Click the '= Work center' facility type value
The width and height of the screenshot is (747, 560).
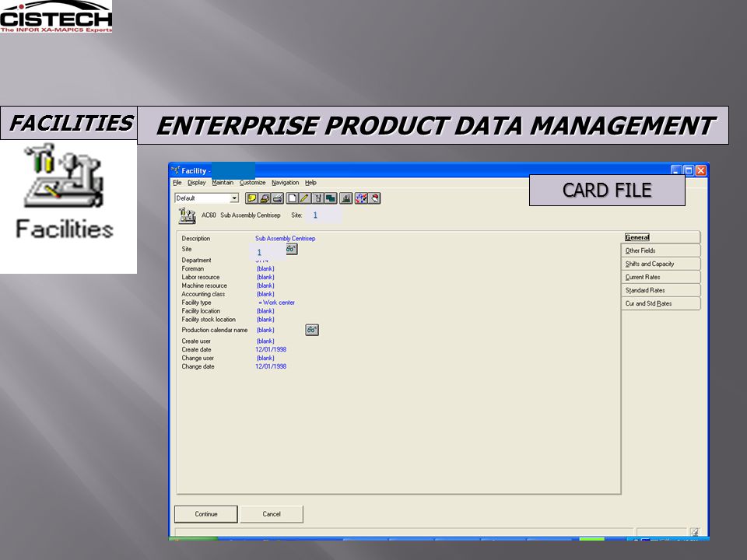click(276, 303)
